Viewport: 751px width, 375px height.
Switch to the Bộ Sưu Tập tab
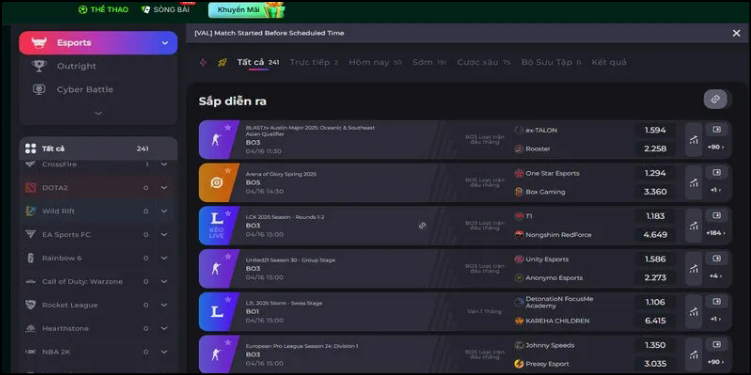[x=551, y=62]
